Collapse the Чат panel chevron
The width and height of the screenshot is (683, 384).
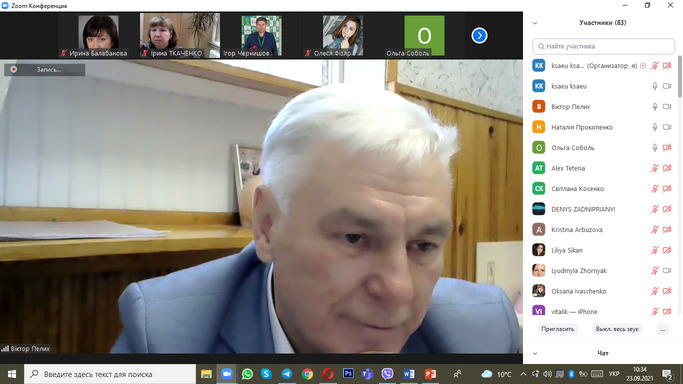click(x=535, y=354)
